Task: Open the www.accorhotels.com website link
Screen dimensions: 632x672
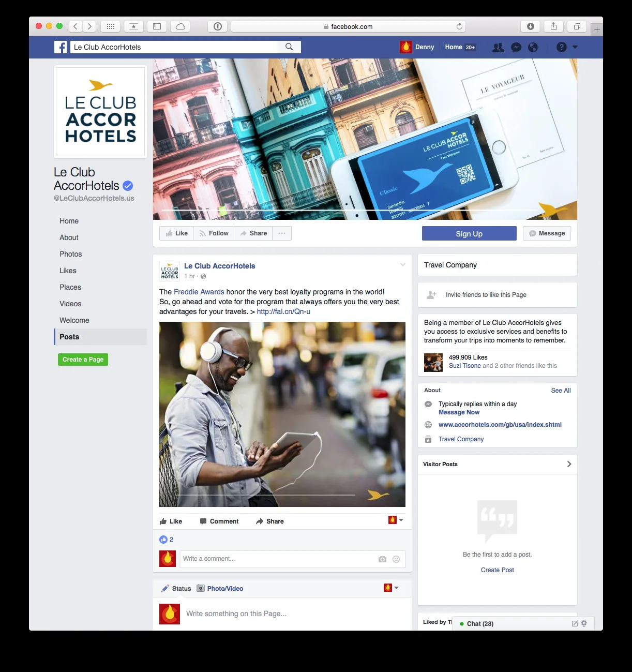Action: [x=500, y=425]
